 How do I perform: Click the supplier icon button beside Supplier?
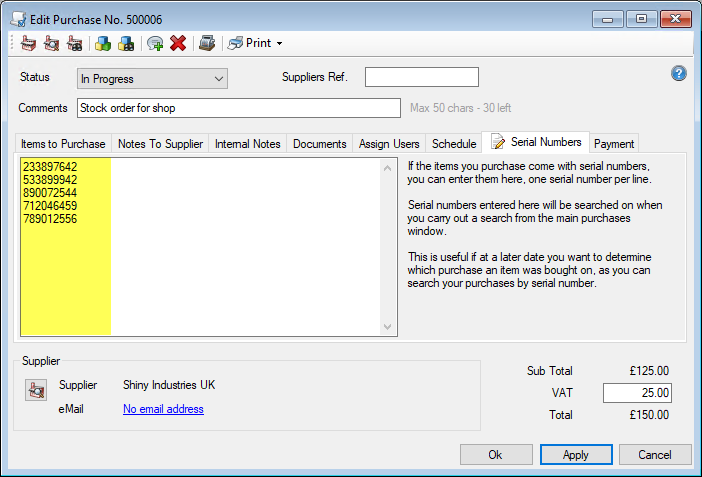pyautogui.click(x=35, y=392)
